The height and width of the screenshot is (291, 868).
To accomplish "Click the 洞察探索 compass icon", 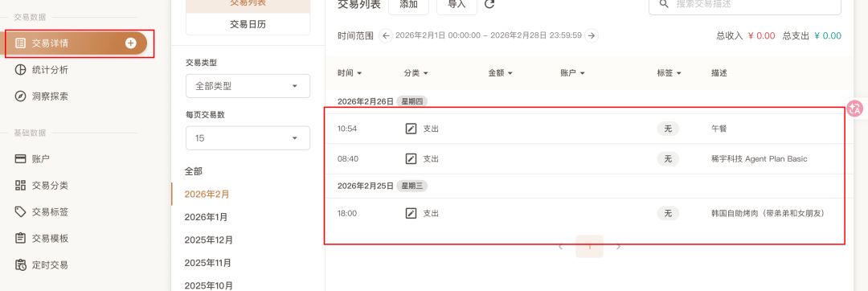I will click(20, 96).
